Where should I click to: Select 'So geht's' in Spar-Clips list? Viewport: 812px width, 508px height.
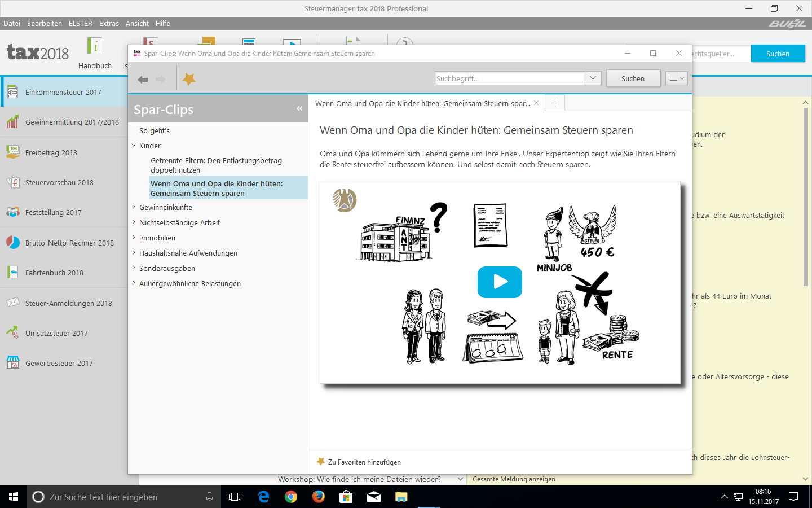(x=155, y=130)
